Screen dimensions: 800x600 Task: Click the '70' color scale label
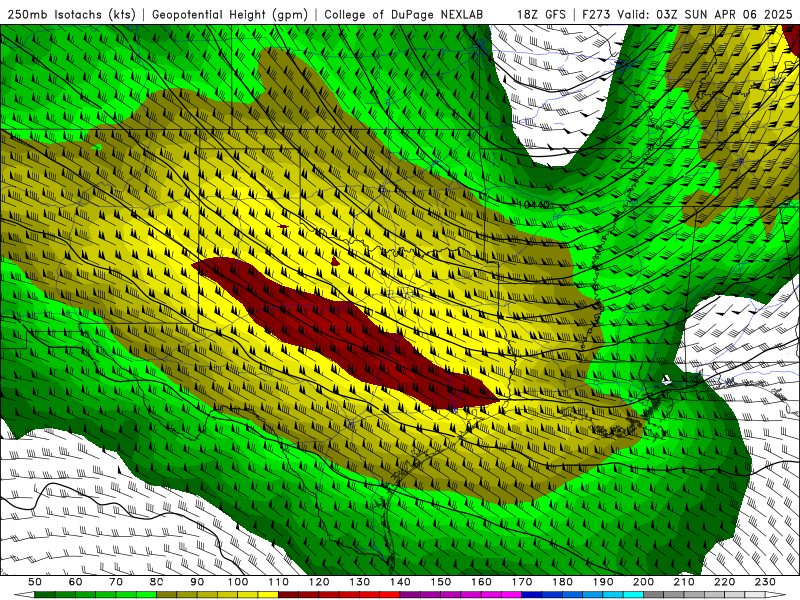pos(116,582)
